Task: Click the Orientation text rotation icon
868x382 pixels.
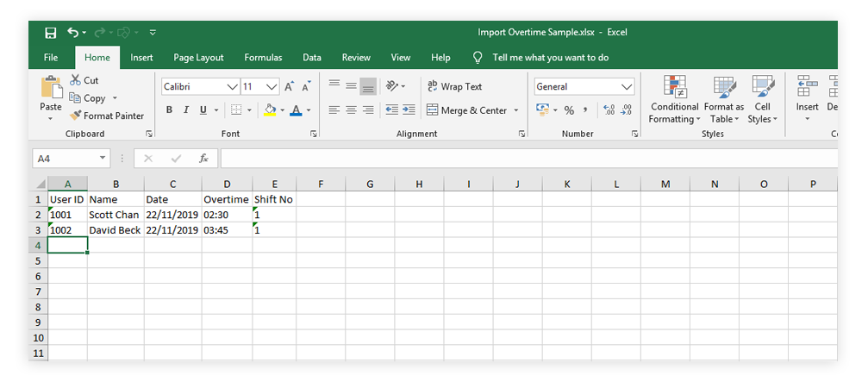Action: pos(392,86)
